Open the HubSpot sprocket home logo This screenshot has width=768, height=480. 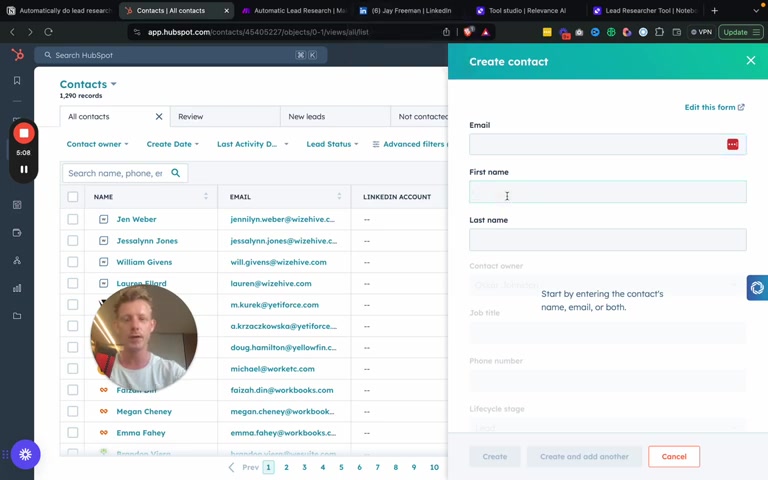tap(18, 54)
